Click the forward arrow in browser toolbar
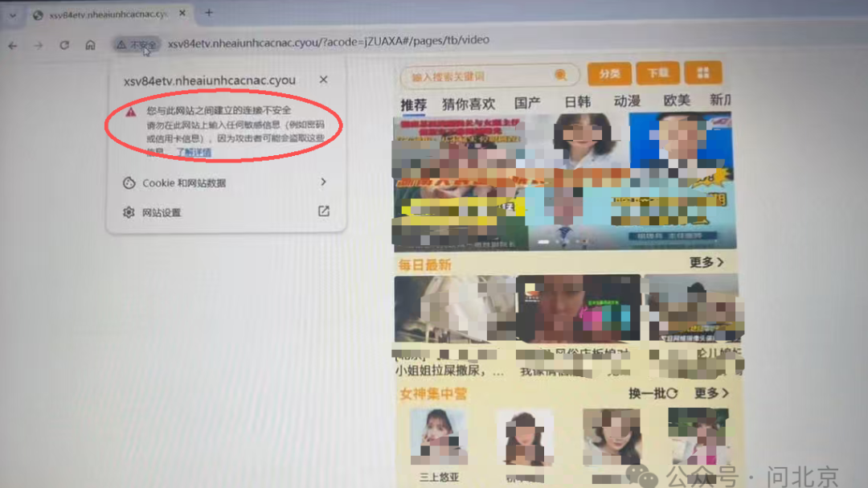This screenshot has width=868, height=488. pyautogui.click(x=38, y=45)
